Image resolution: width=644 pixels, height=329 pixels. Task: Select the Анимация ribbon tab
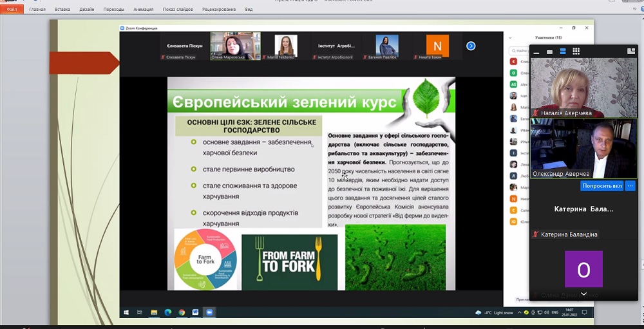(144, 10)
